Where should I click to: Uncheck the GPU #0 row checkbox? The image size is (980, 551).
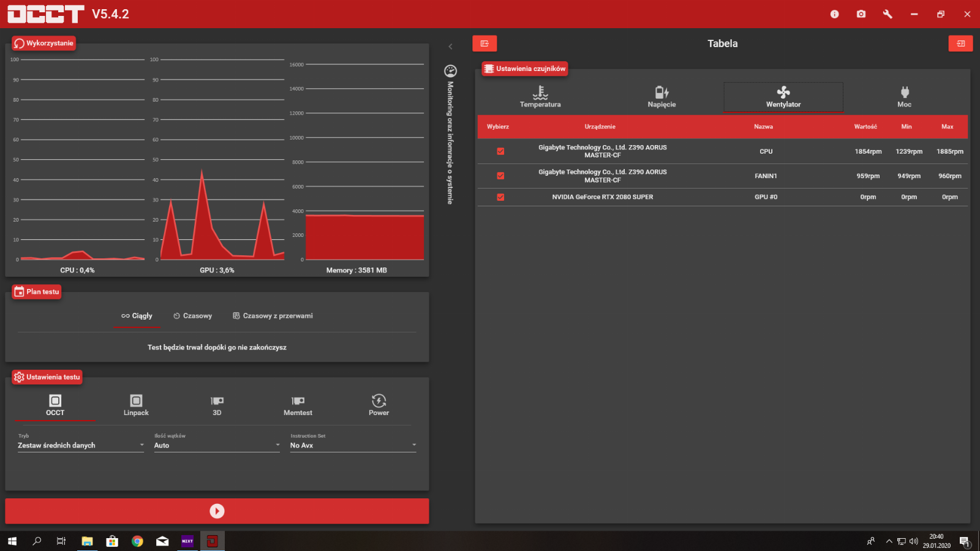(x=500, y=197)
